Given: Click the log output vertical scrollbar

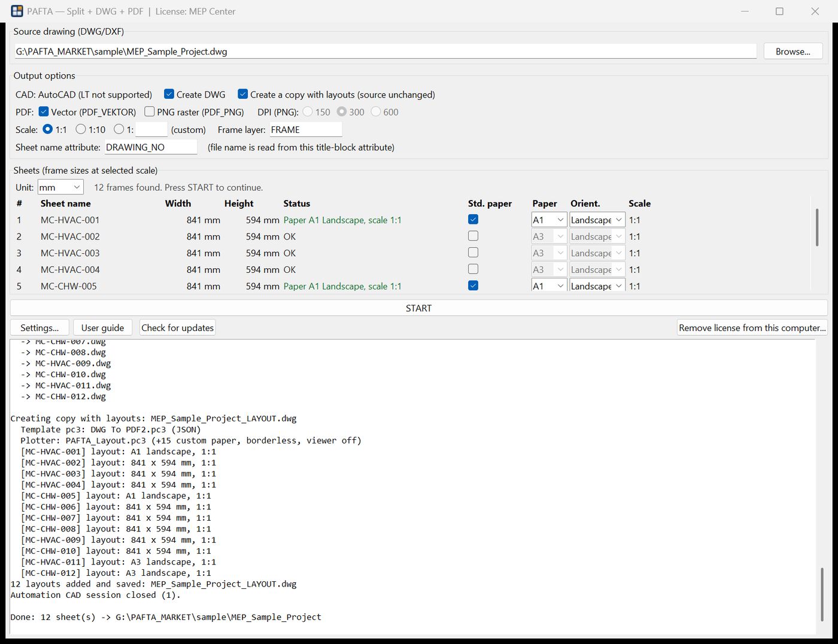Looking at the screenshot, I should pos(822,595).
